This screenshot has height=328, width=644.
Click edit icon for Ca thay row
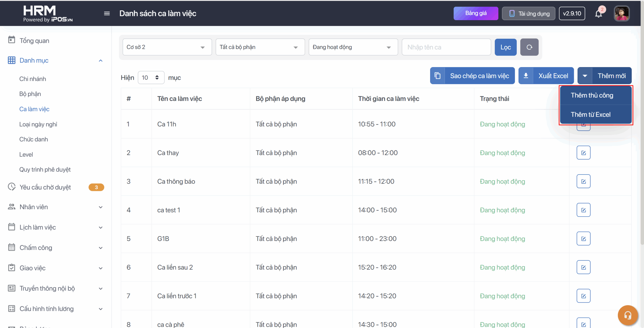[583, 153]
